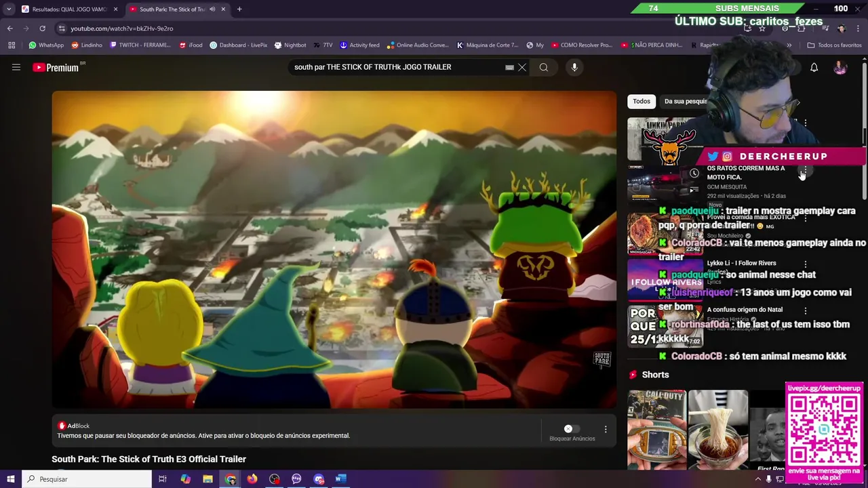Close the Resultados: QUAL JOGO tab
The width and height of the screenshot is (868, 488).
[x=115, y=9]
